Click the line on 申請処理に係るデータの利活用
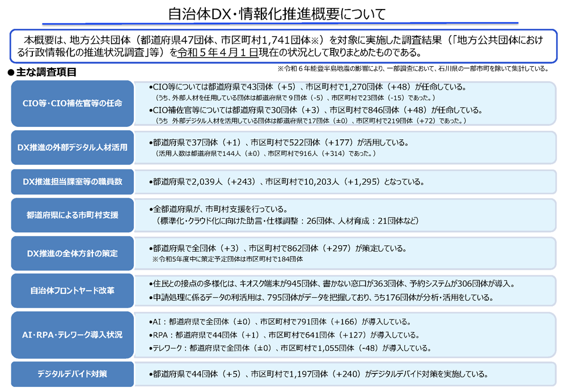567x392 pixels. [321, 298]
